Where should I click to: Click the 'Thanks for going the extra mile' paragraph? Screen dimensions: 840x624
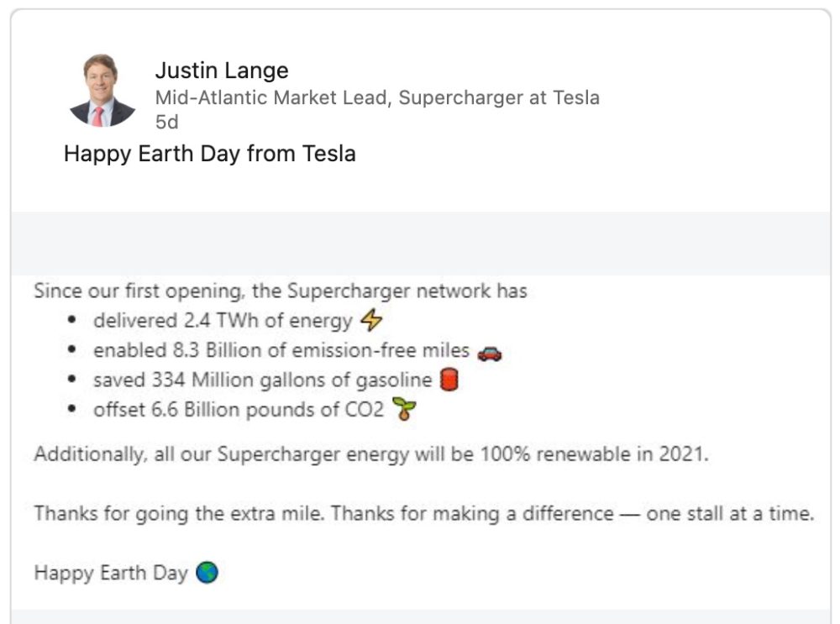click(424, 513)
